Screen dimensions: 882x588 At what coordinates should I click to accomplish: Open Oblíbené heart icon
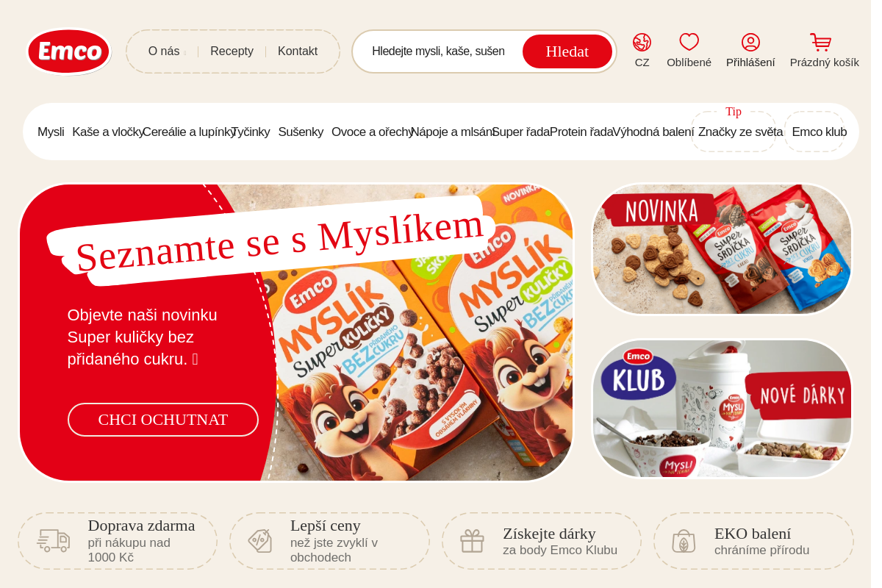coord(689,42)
